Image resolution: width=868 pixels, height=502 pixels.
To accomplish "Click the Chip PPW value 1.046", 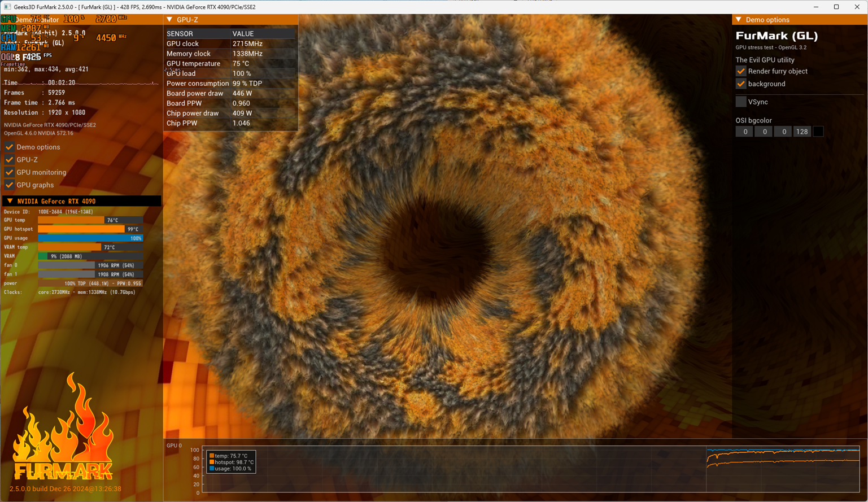I will coord(241,123).
